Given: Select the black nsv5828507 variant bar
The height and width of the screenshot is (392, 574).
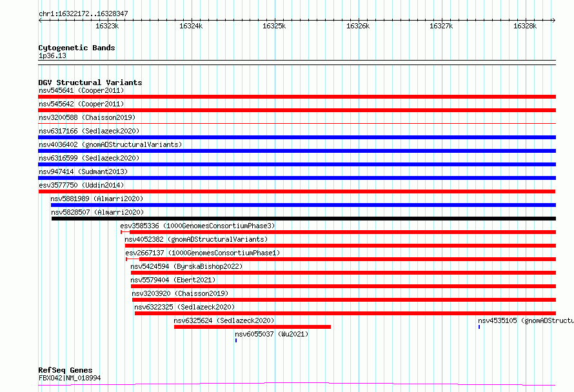Looking at the screenshot, I should (304, 219).
